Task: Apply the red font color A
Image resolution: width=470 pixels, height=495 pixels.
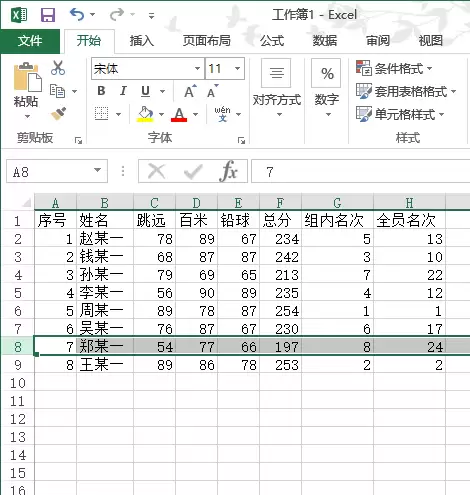Action: tap(179, 114)
